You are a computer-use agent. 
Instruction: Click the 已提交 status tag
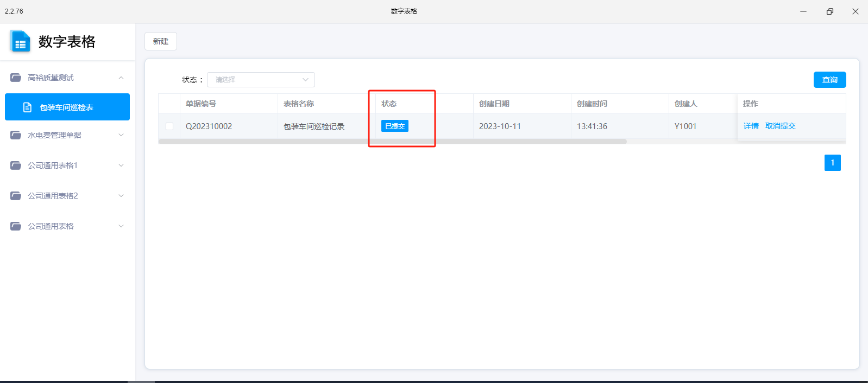tap(395, 126)
